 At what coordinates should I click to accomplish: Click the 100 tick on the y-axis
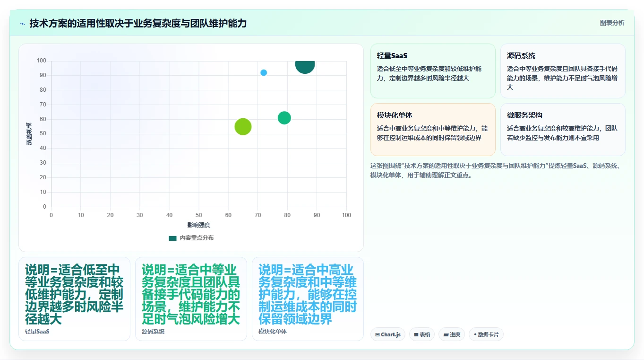pos(42,61)
